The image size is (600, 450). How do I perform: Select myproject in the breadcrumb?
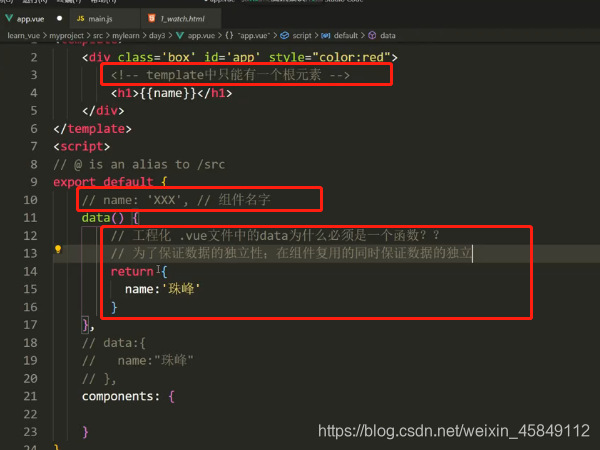tap(67, 36)
